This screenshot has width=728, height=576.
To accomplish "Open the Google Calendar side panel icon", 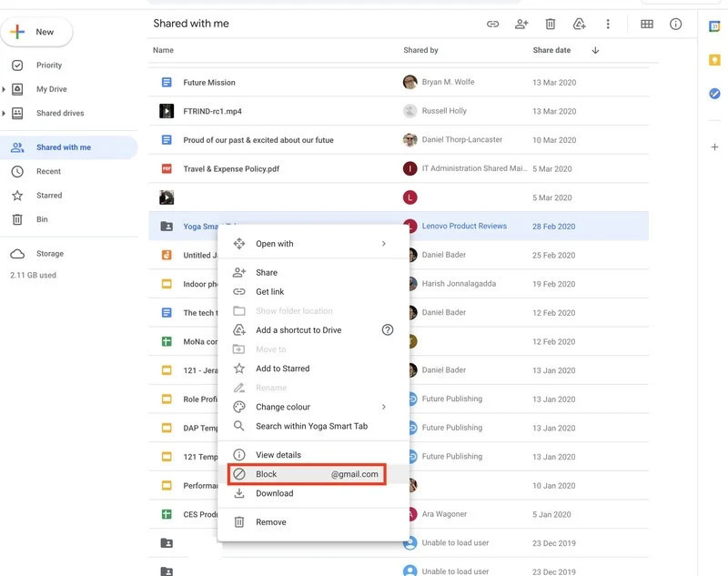I will (x=714, y=26).
